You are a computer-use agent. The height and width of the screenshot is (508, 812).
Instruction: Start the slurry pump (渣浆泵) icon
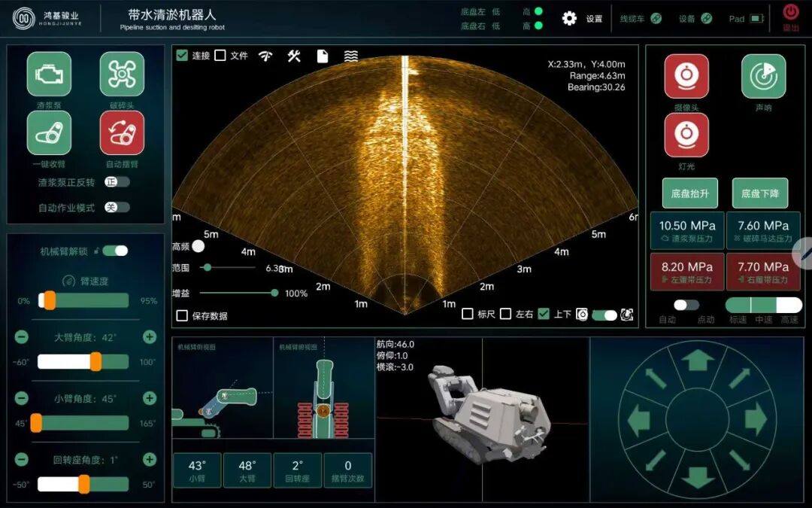tap(49, 74)
